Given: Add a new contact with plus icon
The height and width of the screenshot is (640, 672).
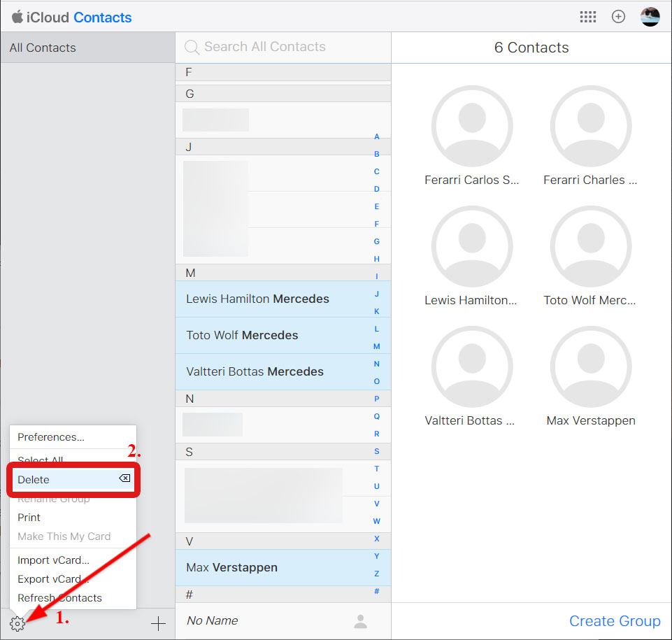Looking at the screenshot, I should tap(158, 624).
